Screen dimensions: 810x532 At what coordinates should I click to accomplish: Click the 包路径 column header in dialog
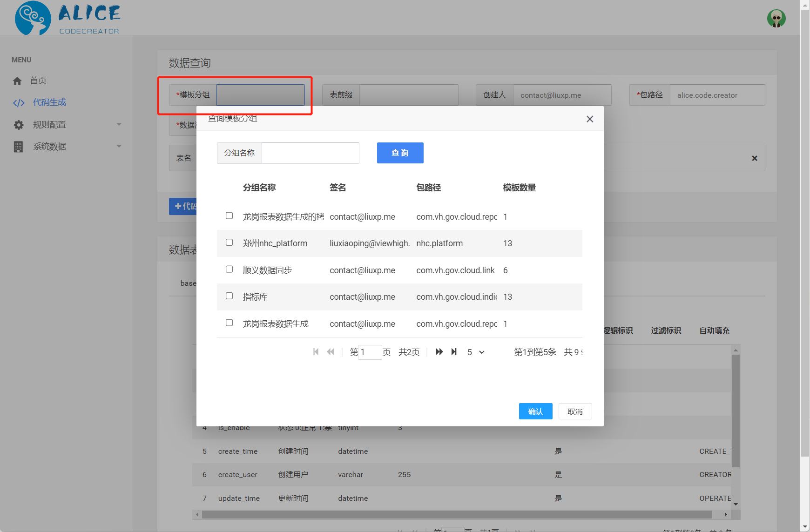429,188
